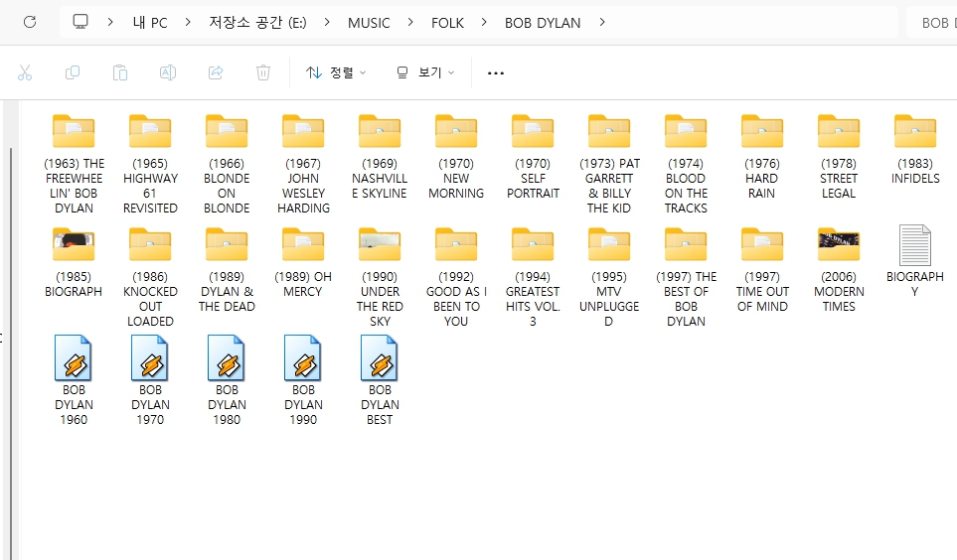The height and width of the screenshot is (560, 957).
Task: Click the Paste clipboard icon
Action: click(x=120, y=72)
